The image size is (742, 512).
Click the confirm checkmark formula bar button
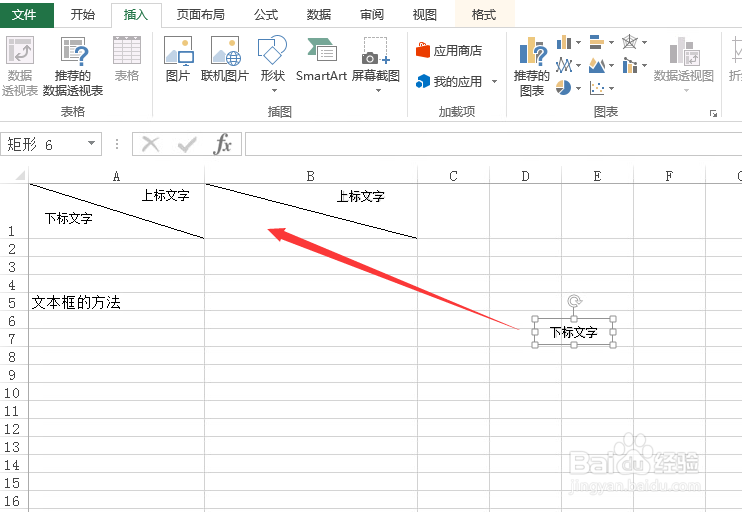pos(186,144)
